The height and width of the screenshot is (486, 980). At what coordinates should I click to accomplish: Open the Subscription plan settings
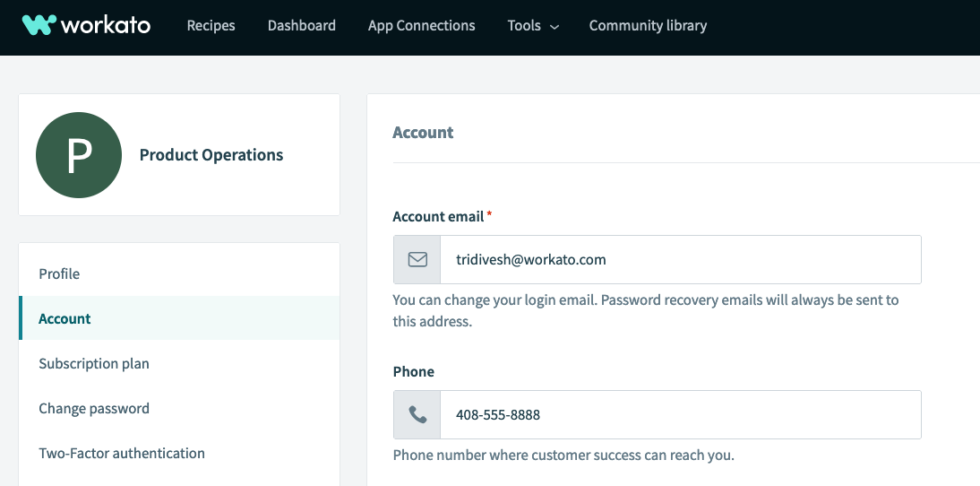(x=179, y=363)
